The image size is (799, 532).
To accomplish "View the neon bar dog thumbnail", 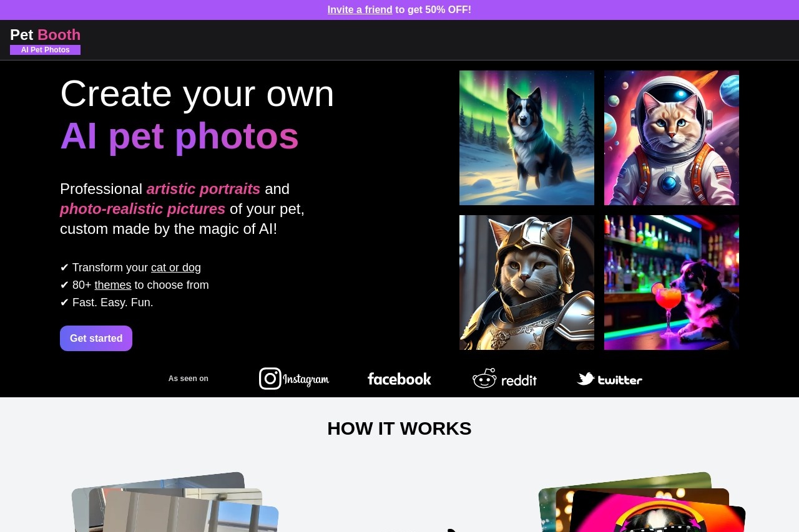I will click(672, 283).
